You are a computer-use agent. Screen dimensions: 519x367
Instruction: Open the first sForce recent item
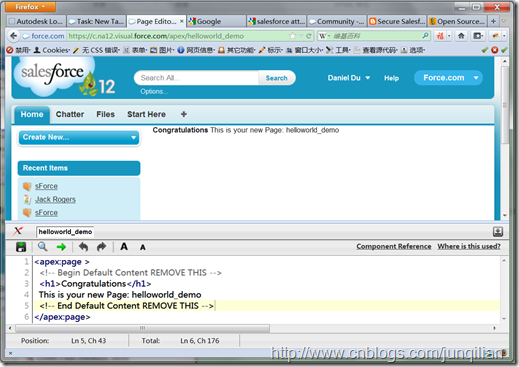click(46, 186)
